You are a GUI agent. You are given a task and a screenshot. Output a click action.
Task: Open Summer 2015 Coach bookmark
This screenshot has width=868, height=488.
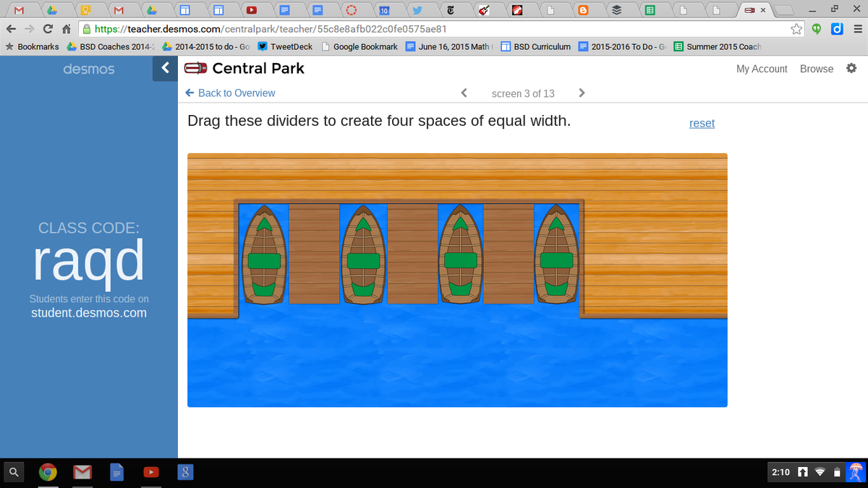point(718,46)
